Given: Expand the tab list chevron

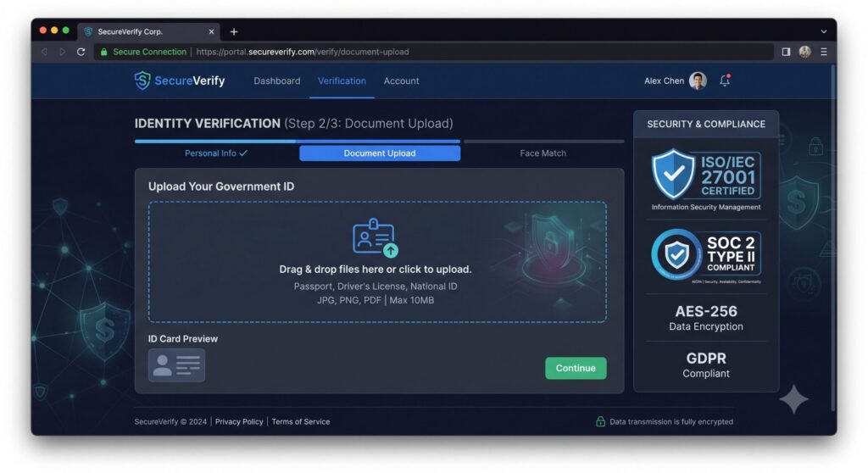Looking at the screenshot, I should [824, 31].
